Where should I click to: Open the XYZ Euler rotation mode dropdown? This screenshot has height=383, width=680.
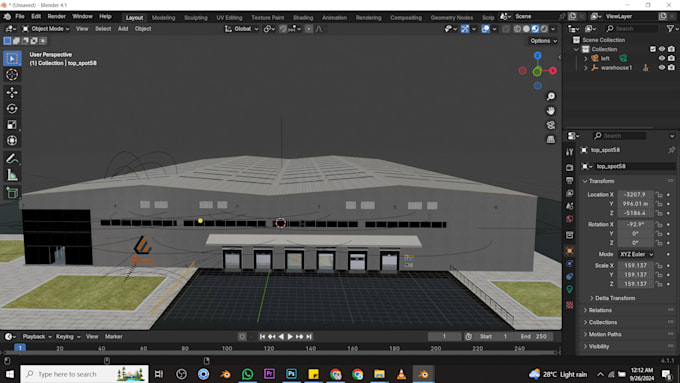point(636,254)
